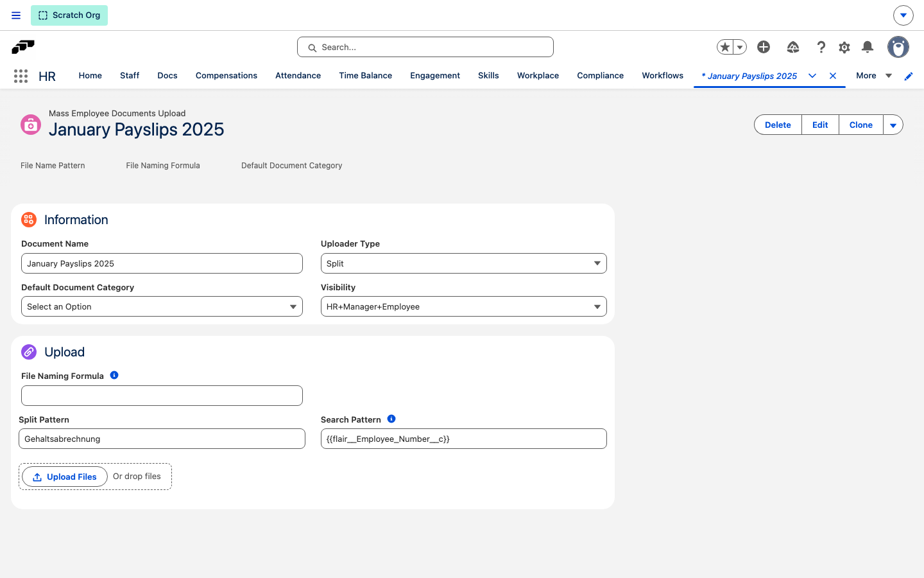The height and width of the screenshot is (578, 924).
Task: Open the More navigation menu
Action: (x=874, y=76)
